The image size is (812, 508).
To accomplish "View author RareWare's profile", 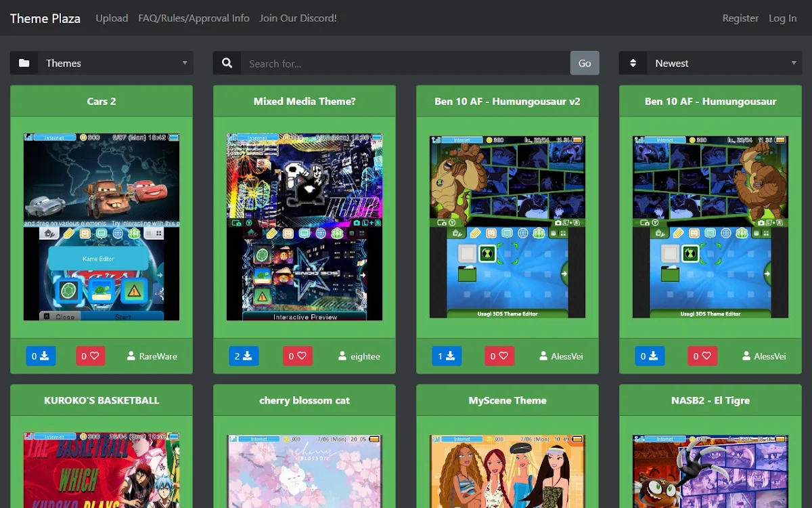I will pos(152,356).
